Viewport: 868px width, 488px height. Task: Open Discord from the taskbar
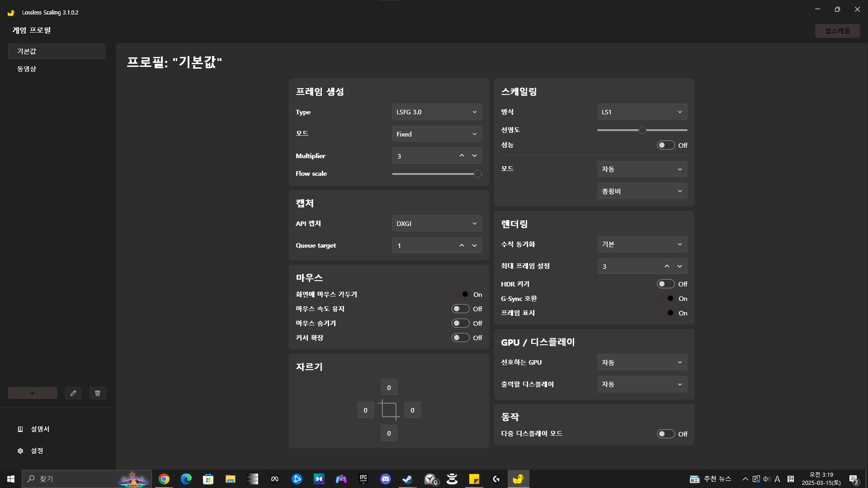pos(385,479)
